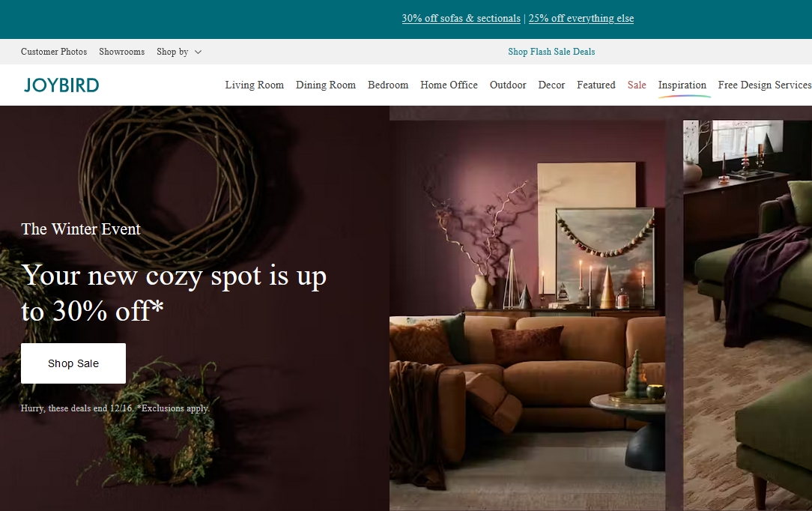Open Free Design Services page

pyautogui.click(x=764, y=85)
